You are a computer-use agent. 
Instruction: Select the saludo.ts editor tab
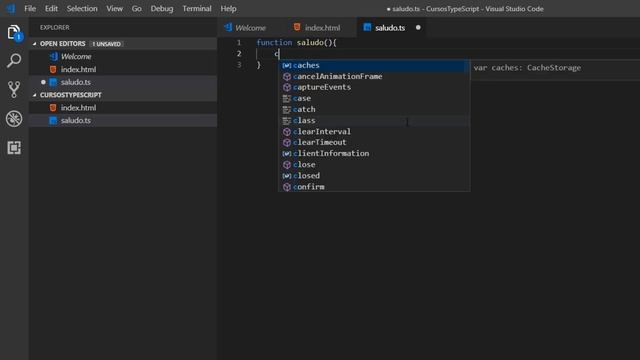390,28
